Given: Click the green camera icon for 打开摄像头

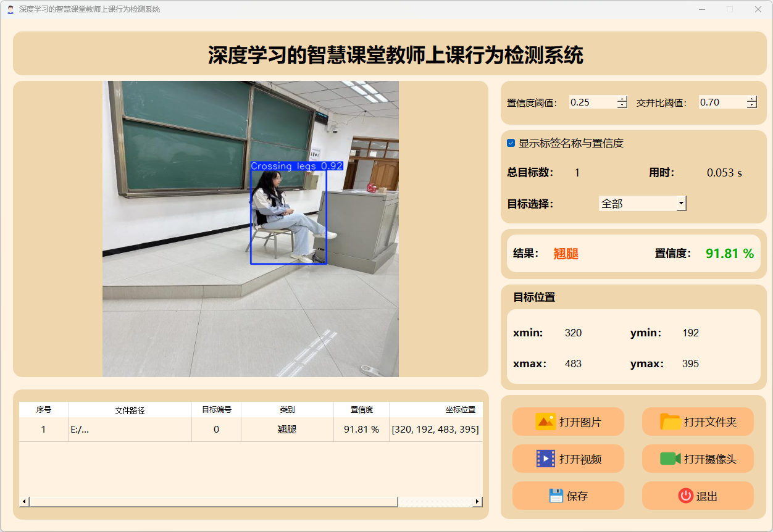Looking at the screenshot, I should click(670, 459).
